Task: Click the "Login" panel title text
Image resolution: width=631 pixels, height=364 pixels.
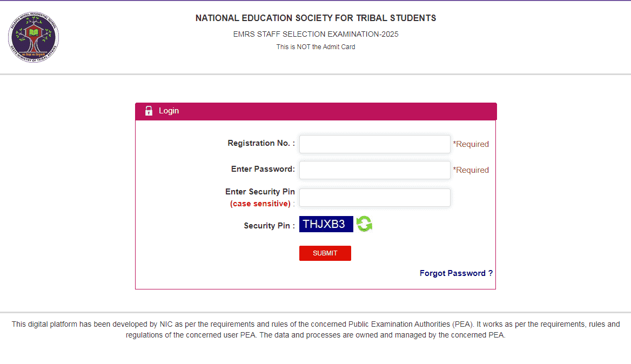Action: point(169,111)
